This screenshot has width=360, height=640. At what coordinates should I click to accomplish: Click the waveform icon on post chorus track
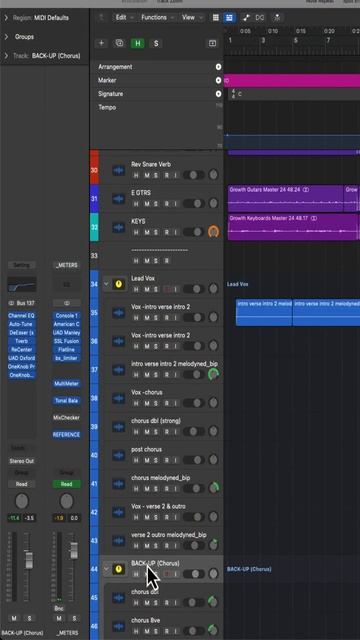coord(119,456)
